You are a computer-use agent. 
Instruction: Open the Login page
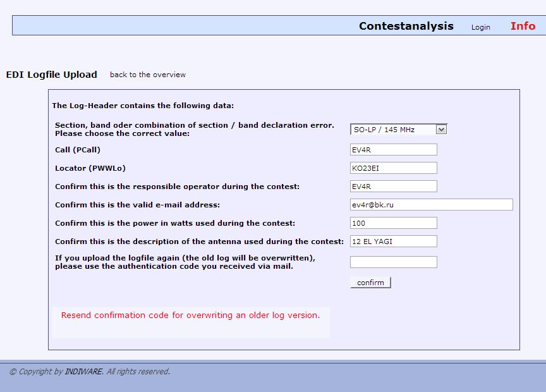tap(480, 27)
